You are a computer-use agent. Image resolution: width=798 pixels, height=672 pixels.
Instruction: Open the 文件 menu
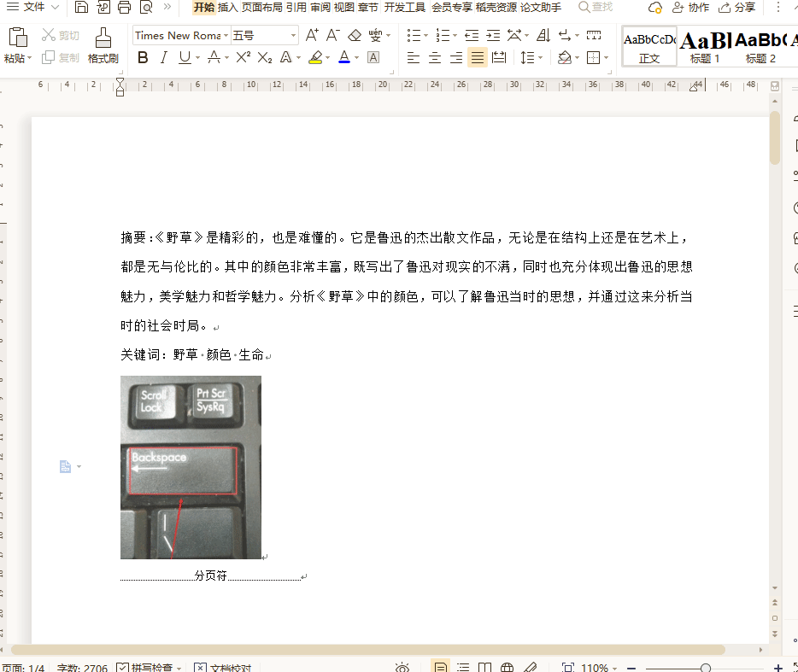tap(33, 8)
